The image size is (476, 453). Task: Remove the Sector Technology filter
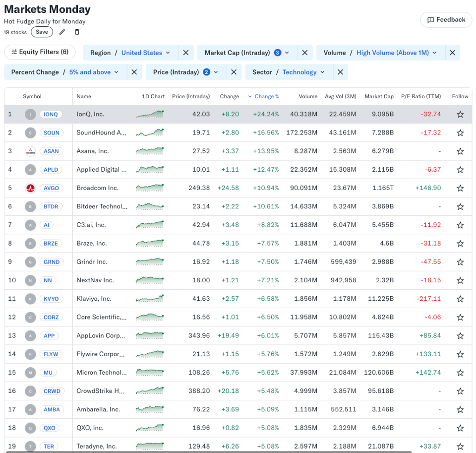pos(340,72)
